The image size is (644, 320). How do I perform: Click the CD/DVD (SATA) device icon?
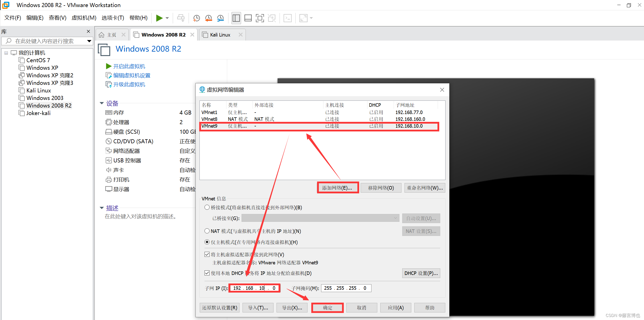pyautogui.click(x=109, y=141)
